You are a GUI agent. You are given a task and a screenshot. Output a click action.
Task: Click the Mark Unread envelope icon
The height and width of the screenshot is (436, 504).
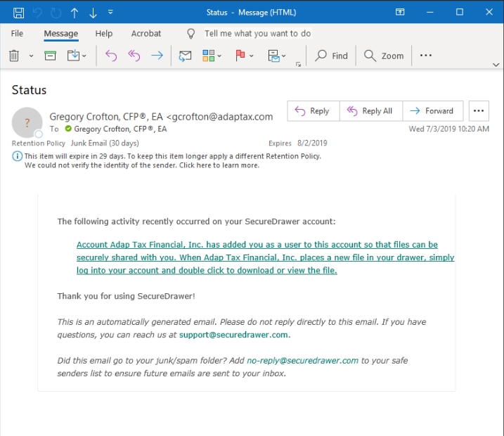tap(185, 56)
